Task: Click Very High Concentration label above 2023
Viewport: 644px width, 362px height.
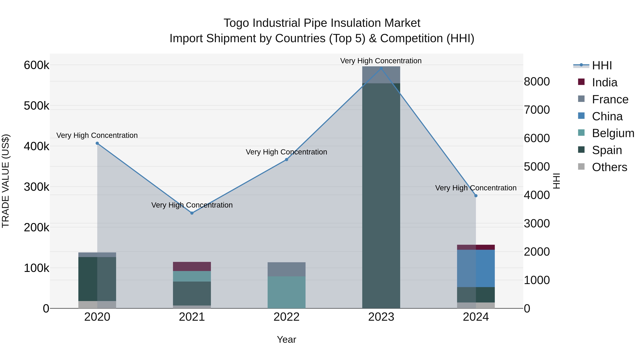Action: point(381,61)
